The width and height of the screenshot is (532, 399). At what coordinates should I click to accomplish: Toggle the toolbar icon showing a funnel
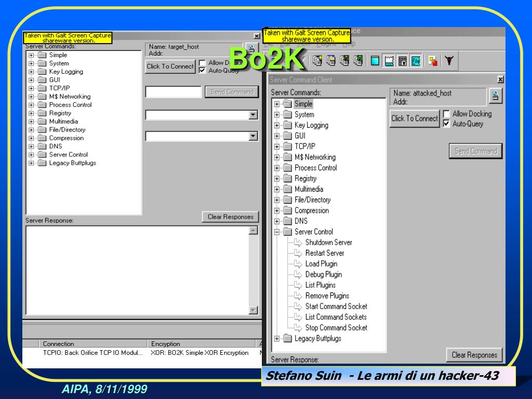[403, 61]
